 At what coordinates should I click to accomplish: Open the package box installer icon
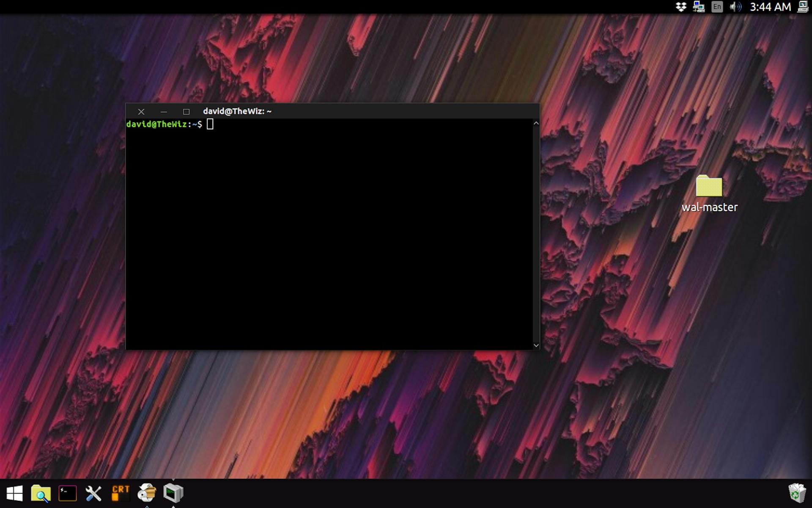pyautogui.click(x=147, y=493)
